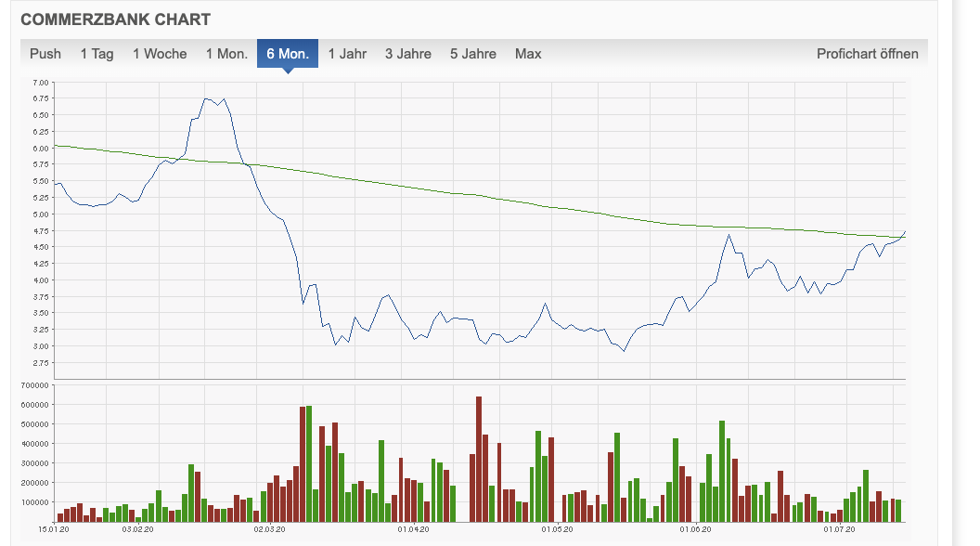Viewport: 980px width, 546px height.
Task: Switch to the 1 Jahr timeframe
Action: pyautogui.click(x=347, y=54)
